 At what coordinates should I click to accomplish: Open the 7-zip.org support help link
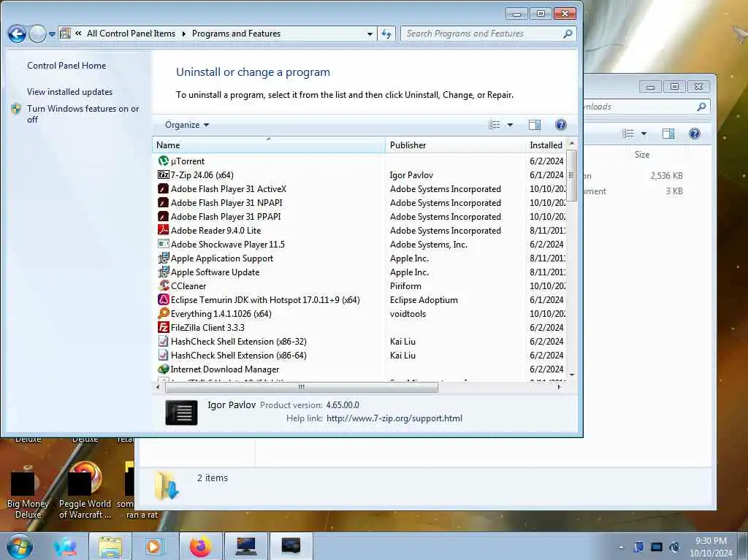point(394,418)
